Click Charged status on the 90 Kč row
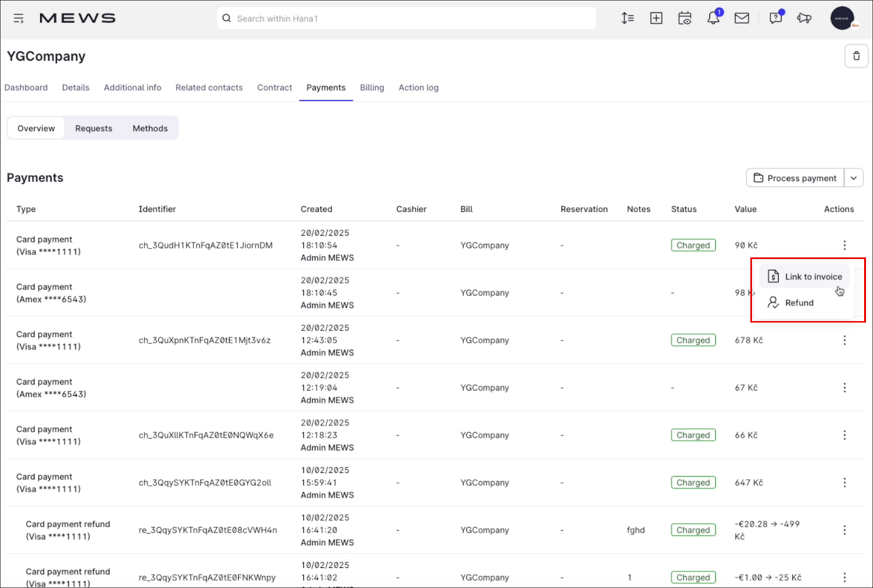This screenshot has height=588, width=873. point(693,245)
